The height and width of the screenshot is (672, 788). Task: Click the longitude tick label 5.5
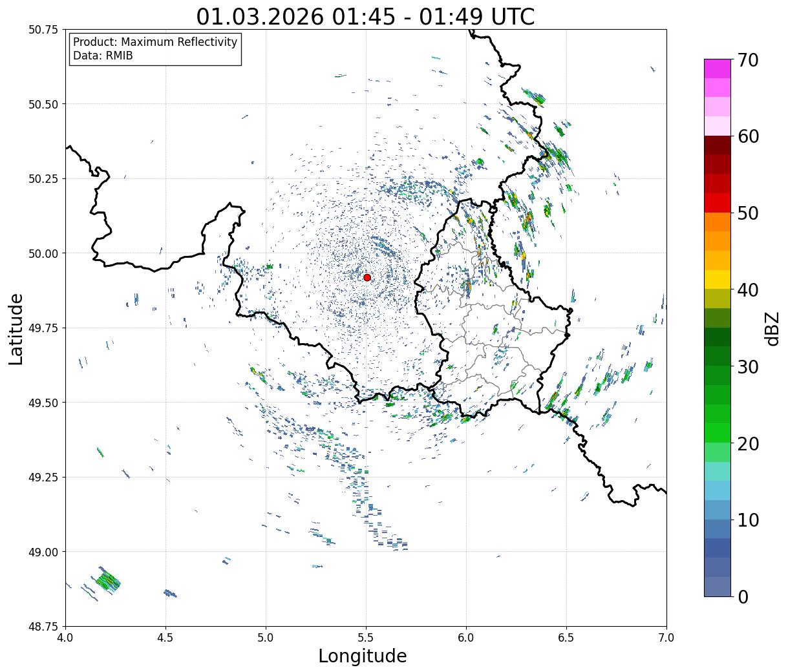pyautogui.click(x=366, y=638)
